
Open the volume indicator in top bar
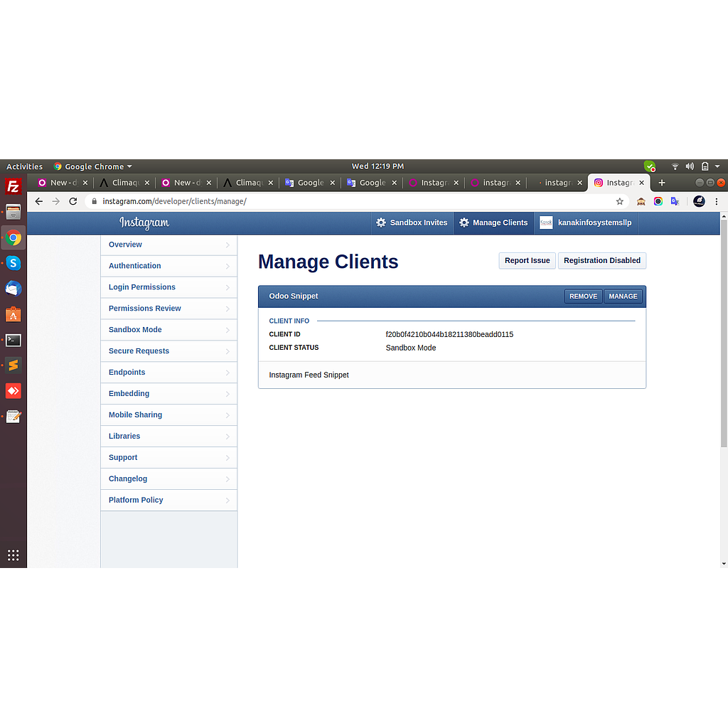[x=690, y=166]
